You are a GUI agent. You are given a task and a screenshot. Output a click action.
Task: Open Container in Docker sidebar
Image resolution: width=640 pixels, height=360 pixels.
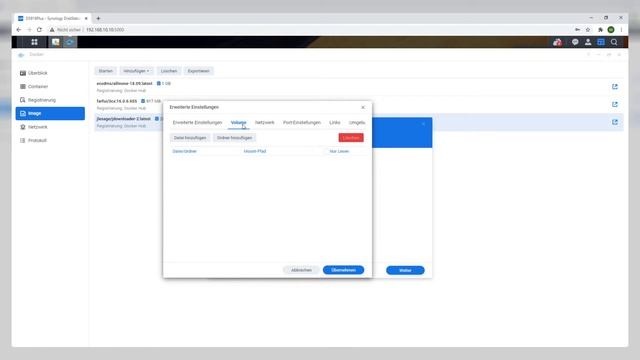point(50,87)
